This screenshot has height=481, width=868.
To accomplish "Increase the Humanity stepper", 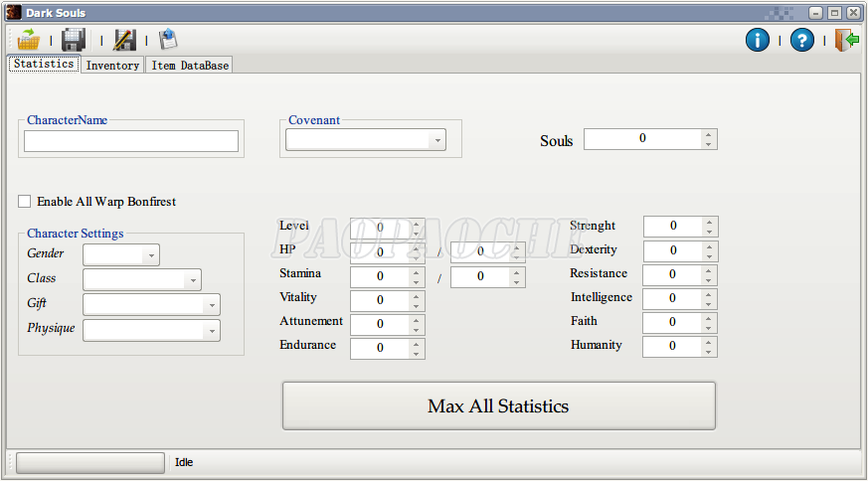I will pos(709,341).
